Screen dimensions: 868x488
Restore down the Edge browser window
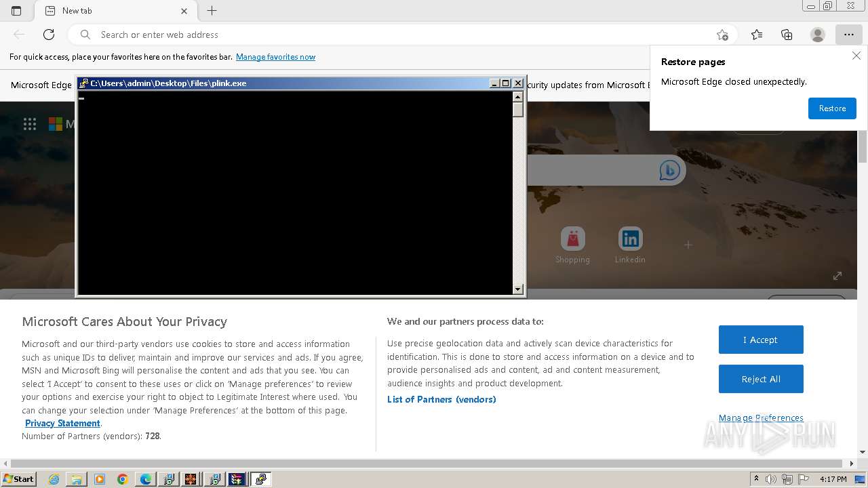(x=828, y=6)
